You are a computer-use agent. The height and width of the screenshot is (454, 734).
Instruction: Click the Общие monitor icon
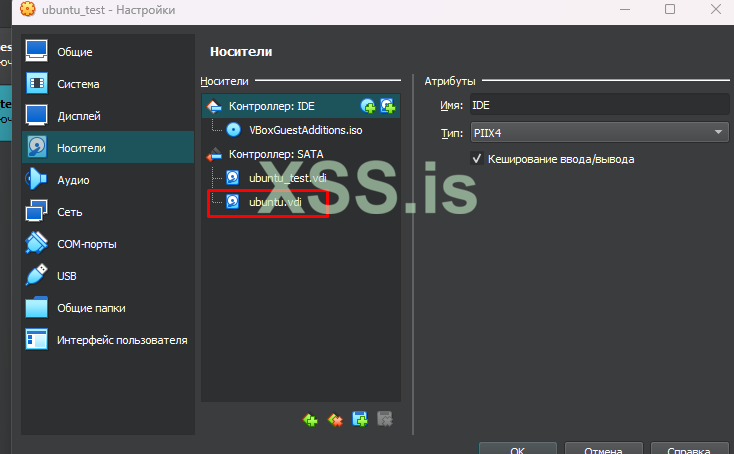tap(37, 51)
